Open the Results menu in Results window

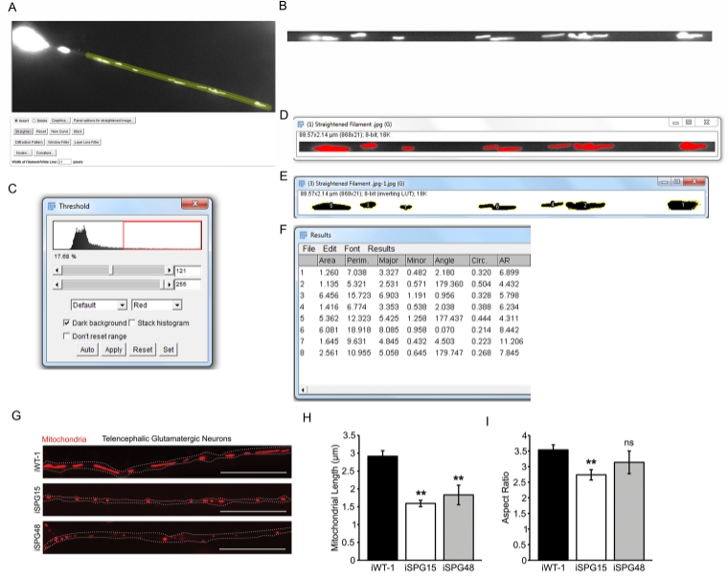(x=381, y=248)
